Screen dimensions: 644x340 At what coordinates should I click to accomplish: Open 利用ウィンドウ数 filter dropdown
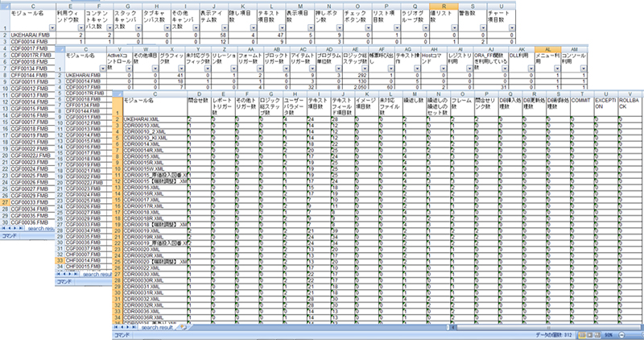(x=81, y=28)
